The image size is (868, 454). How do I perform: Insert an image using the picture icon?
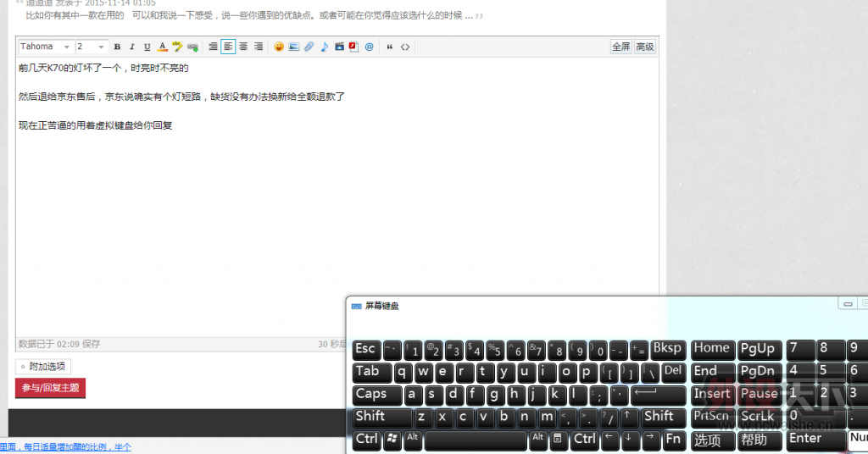pyautogui.click(x=294, y=47)
